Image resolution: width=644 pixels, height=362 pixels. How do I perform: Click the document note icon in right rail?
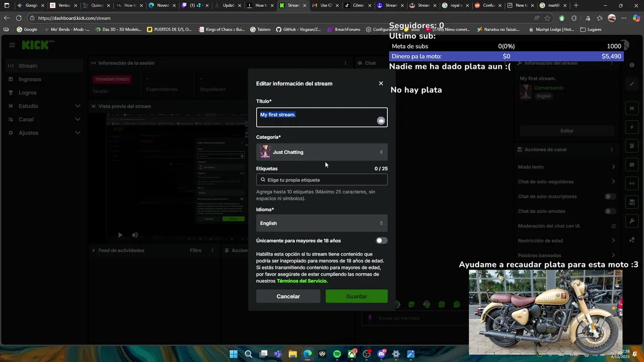[x=632, y=146]
